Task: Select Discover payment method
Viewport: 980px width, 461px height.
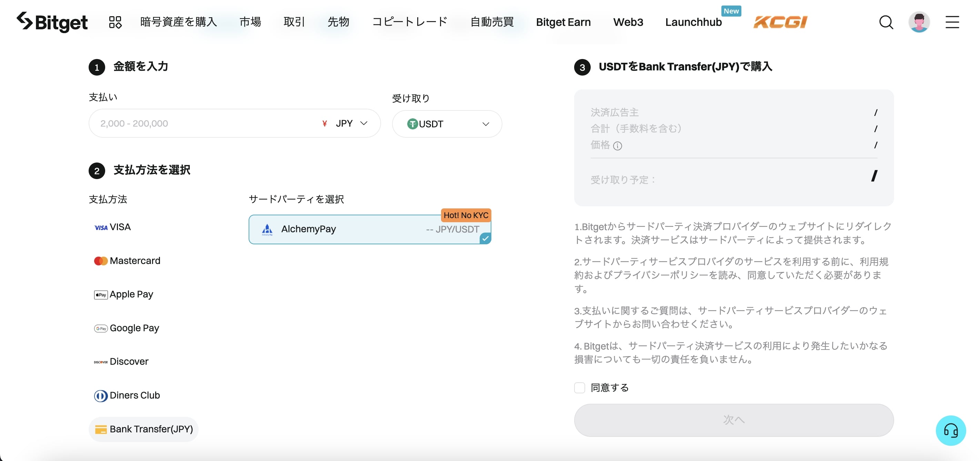Action: click(121, 362)
